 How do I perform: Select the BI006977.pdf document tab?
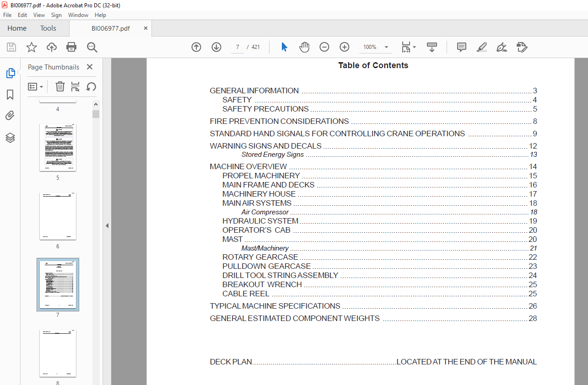111,28
